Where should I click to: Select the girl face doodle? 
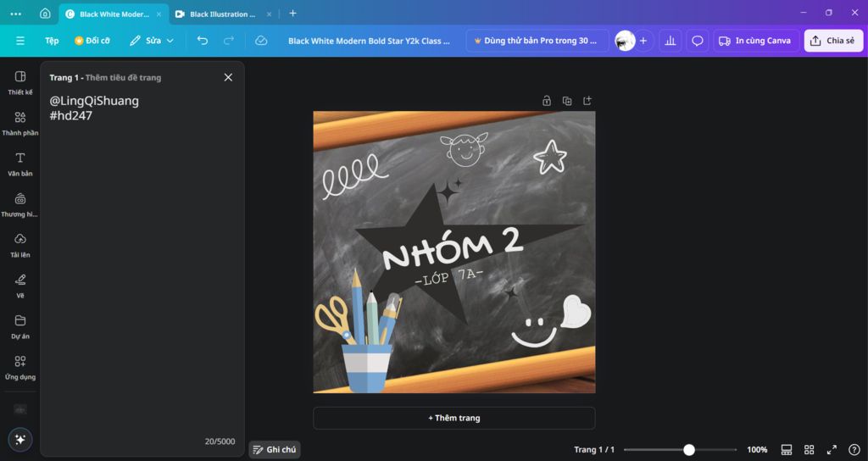465,148
